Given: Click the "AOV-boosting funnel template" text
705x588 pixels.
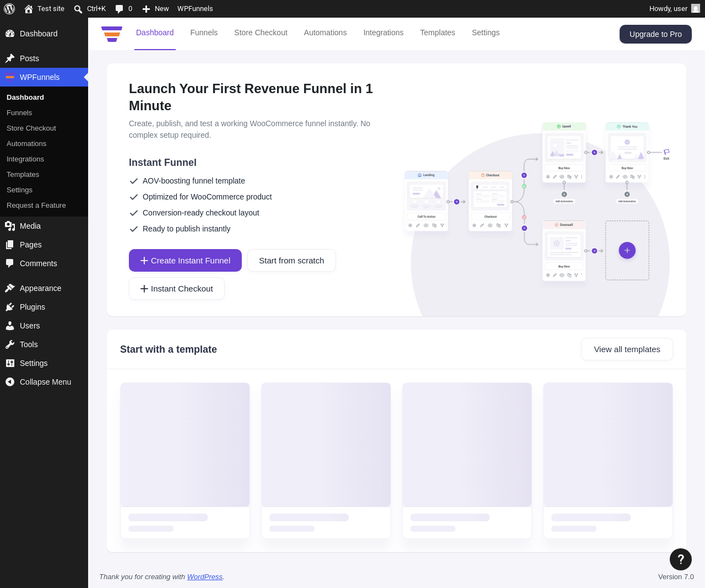Looking at the screenshot, I should 194,181.
